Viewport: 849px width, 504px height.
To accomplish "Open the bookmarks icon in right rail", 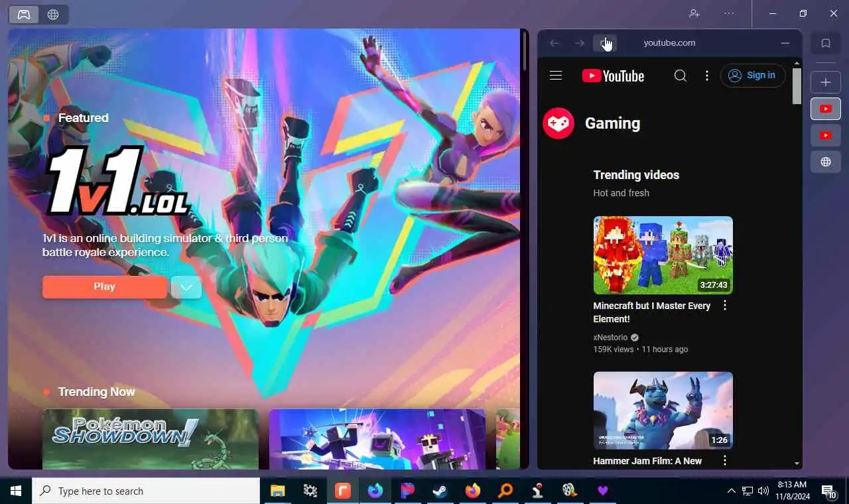I will coord(826,43).
